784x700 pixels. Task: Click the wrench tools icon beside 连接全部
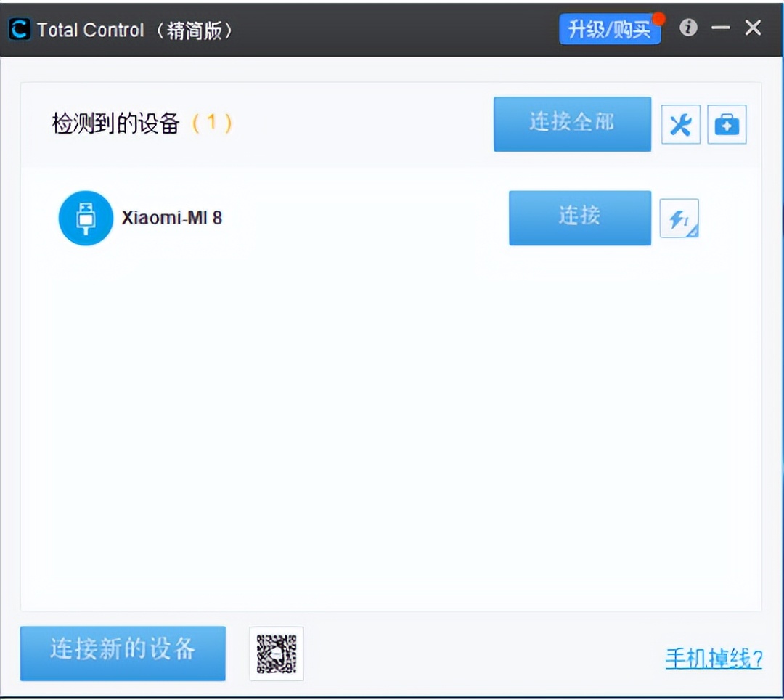tap(680, 124)
